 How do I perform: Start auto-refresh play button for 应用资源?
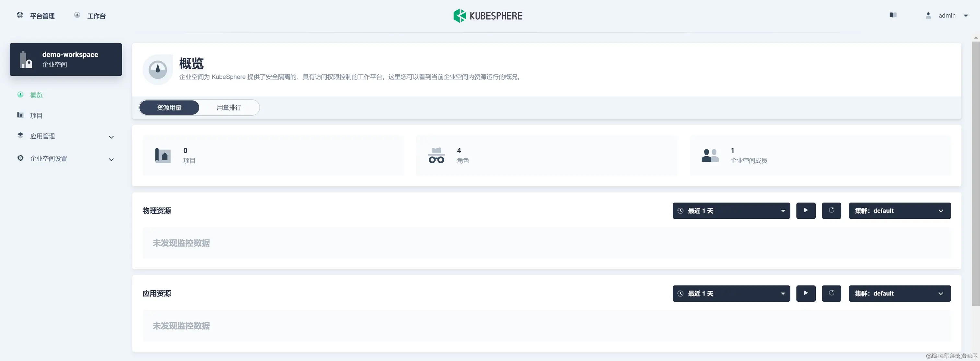[806, 293]
